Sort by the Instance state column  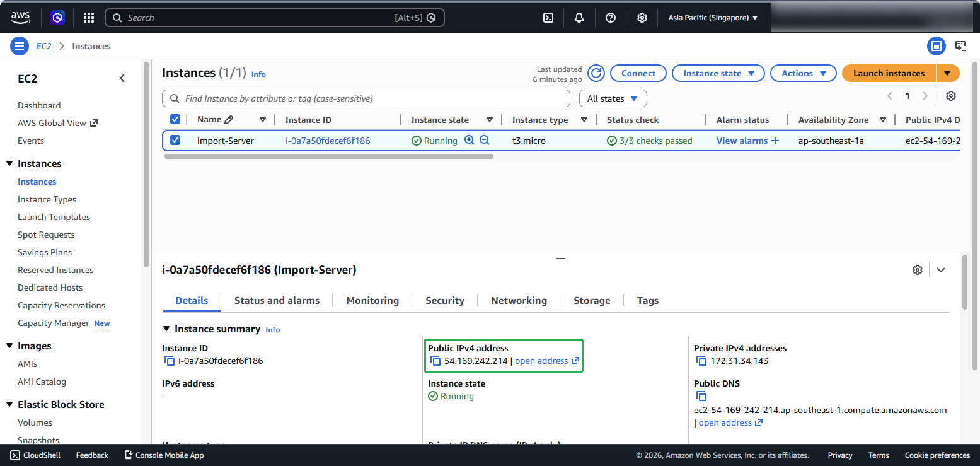pyautogui.click(x=489, y=120)
